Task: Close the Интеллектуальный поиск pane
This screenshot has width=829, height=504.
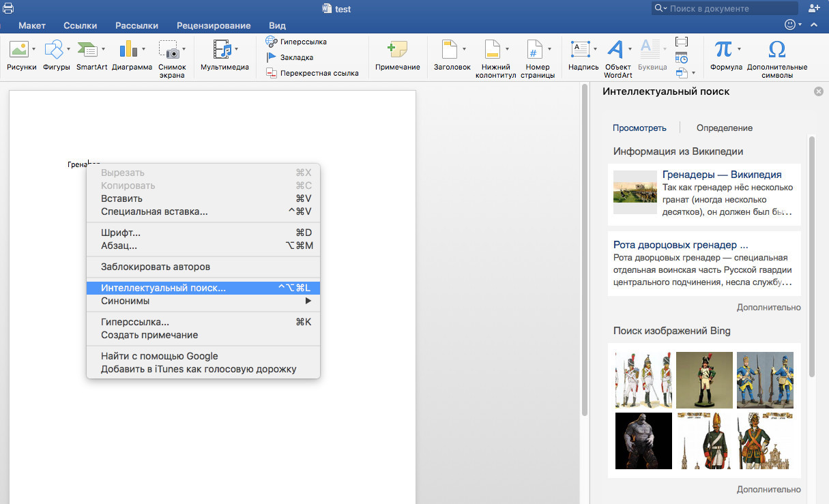Action: point(818,91)
